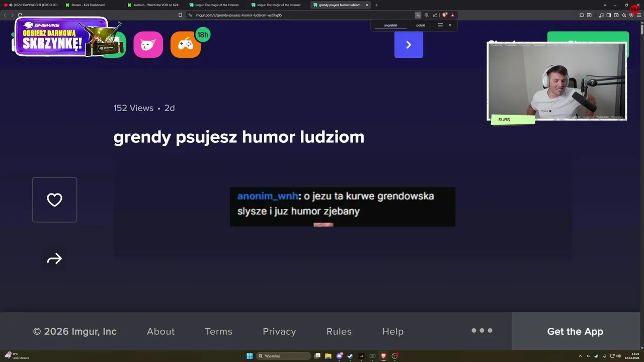The image size is (644, 362).
Task: Click the zoom magnifier icon in address bar
Action: (x=427, y=15)
